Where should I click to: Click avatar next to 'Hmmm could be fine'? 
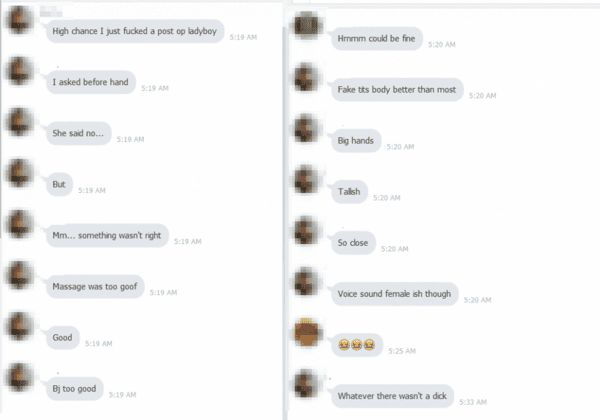pyautogui.click(x=307, y=26)
